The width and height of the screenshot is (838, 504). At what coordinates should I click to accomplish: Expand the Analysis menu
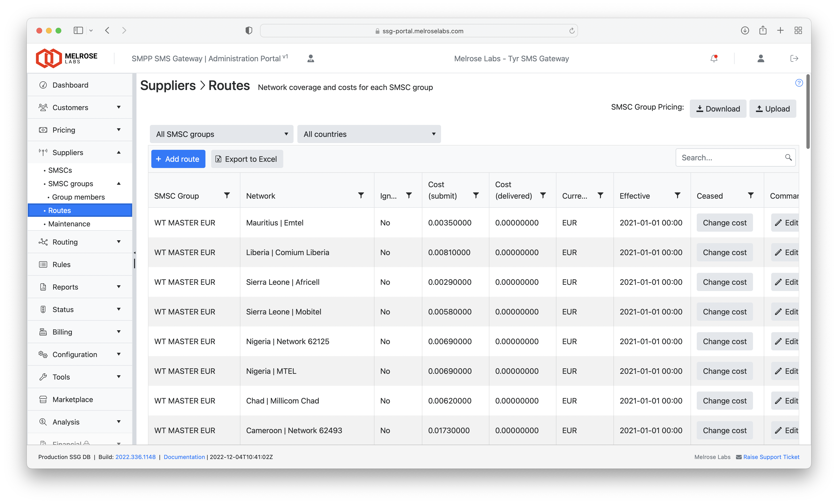coord(79,422)
